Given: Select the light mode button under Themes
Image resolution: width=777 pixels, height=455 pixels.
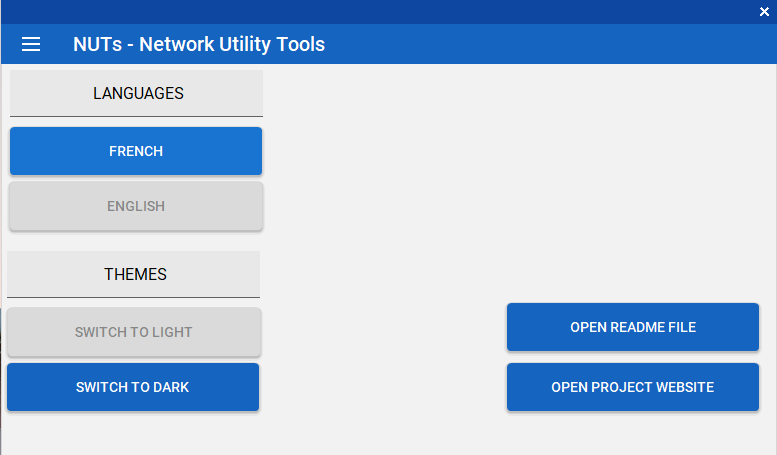Looking at the screenshot, I should (x=133, y=332).
